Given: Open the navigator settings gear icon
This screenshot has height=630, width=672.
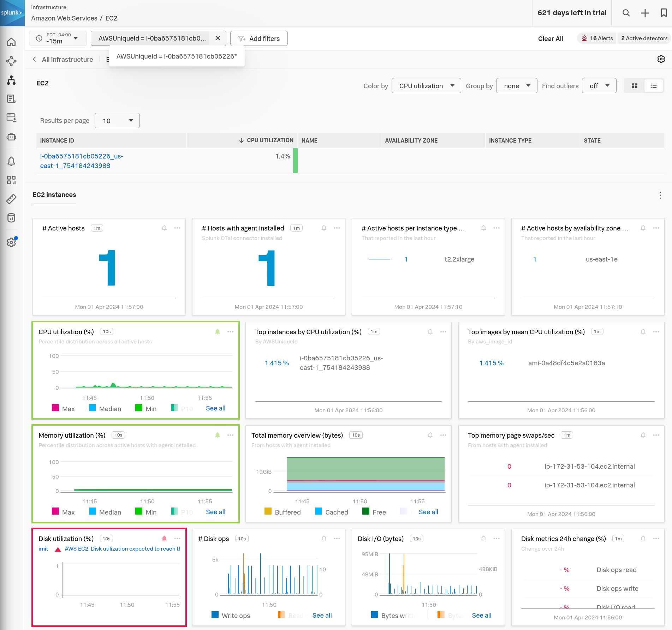Looking at the screenshot, I should tap(661, 59).
